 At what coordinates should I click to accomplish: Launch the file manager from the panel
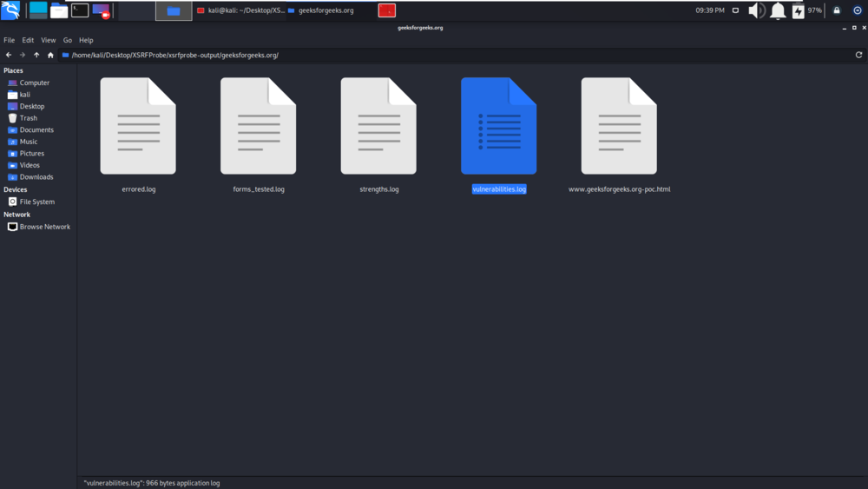(59, 10)
